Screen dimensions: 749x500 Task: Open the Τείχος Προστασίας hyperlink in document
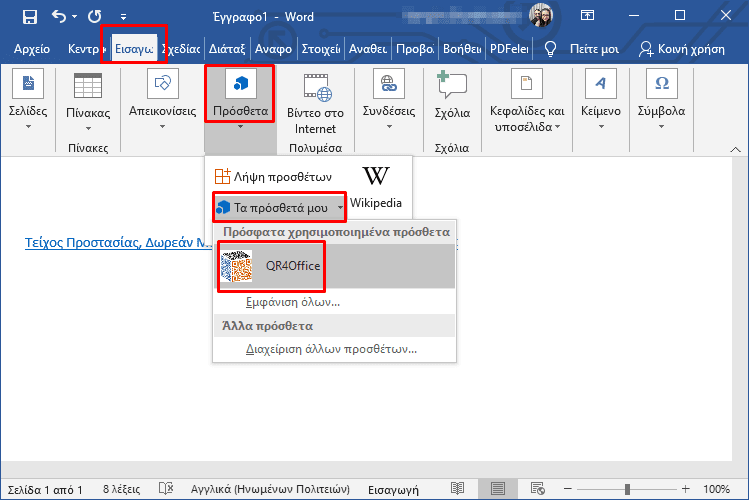click(x=118, y=243)
